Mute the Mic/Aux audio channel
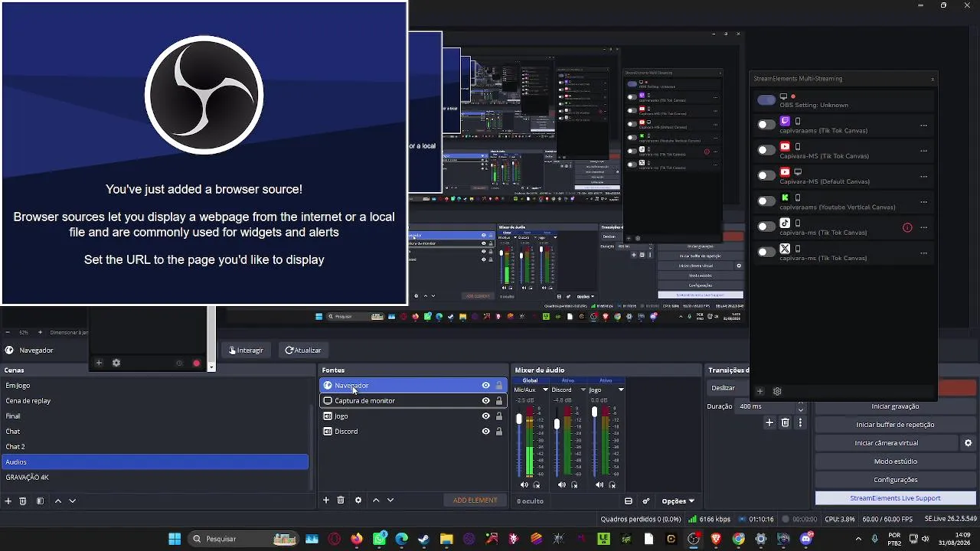Screen dimensions: 980x551 [x=524, y=484]
